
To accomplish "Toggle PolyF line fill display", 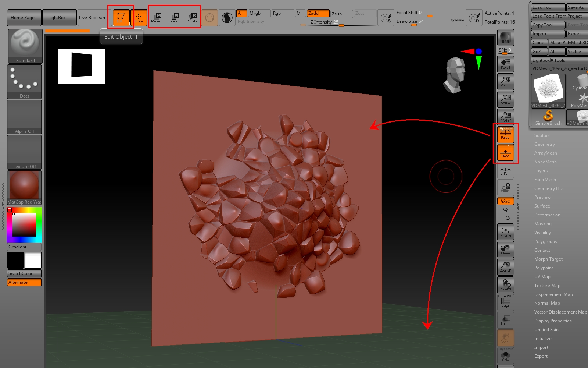I will pos(505,302).
